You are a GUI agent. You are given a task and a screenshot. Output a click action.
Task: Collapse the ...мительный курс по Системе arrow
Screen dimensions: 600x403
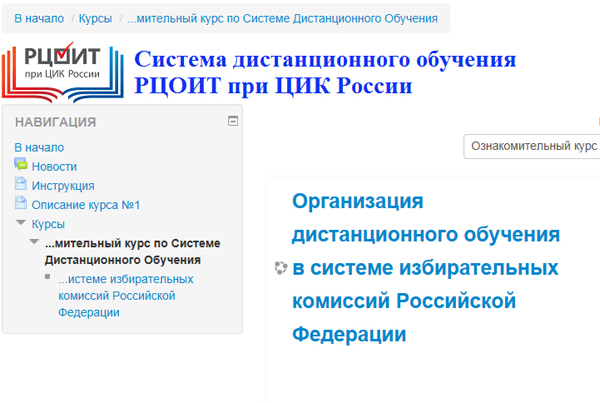(34, 241)
